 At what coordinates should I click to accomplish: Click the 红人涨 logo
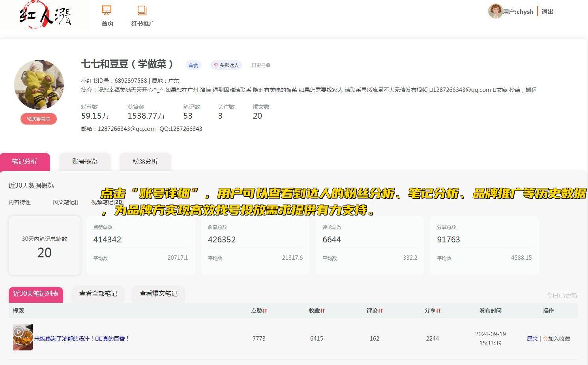[45, 15]
